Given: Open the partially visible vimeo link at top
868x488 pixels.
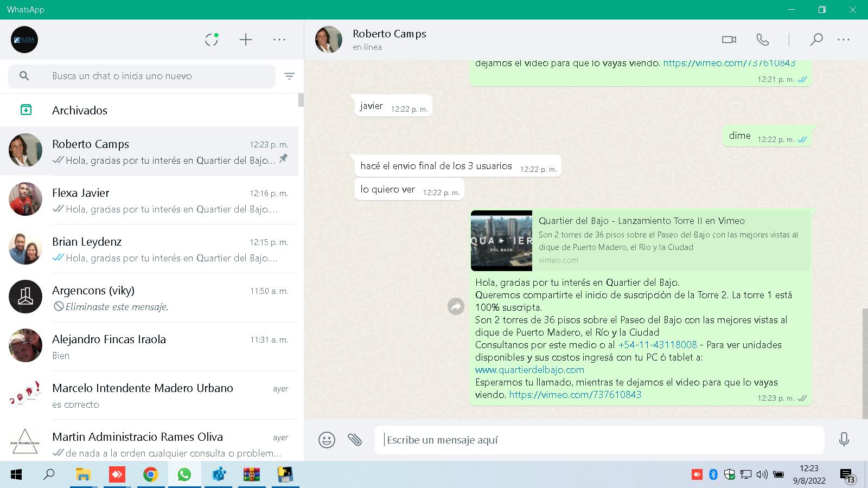Looking at the screenshot, I should [729, 63].
